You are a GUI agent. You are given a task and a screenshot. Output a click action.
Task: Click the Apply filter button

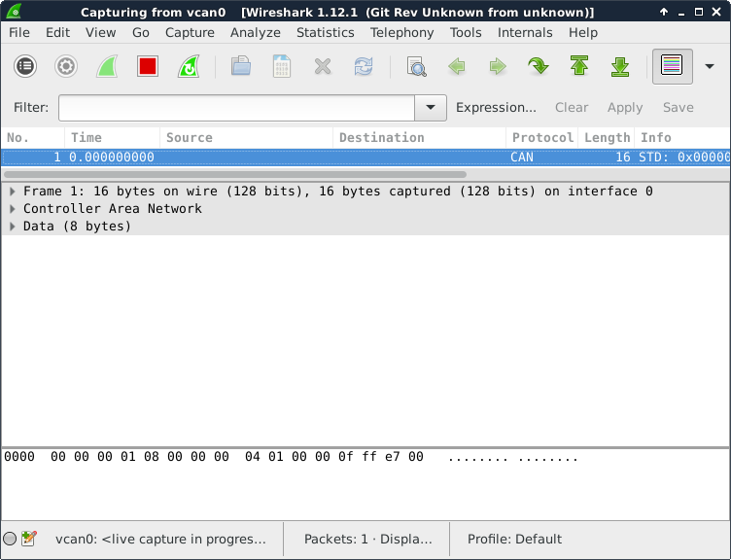625,108
